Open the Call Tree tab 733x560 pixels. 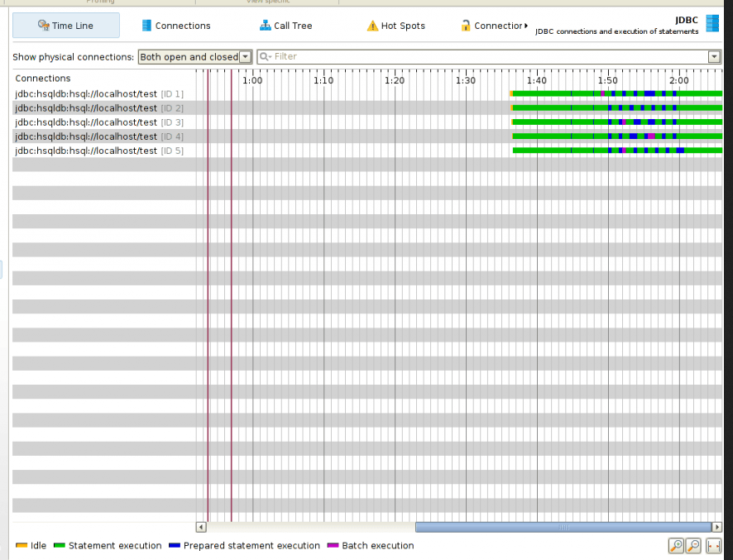click(285, 26)
